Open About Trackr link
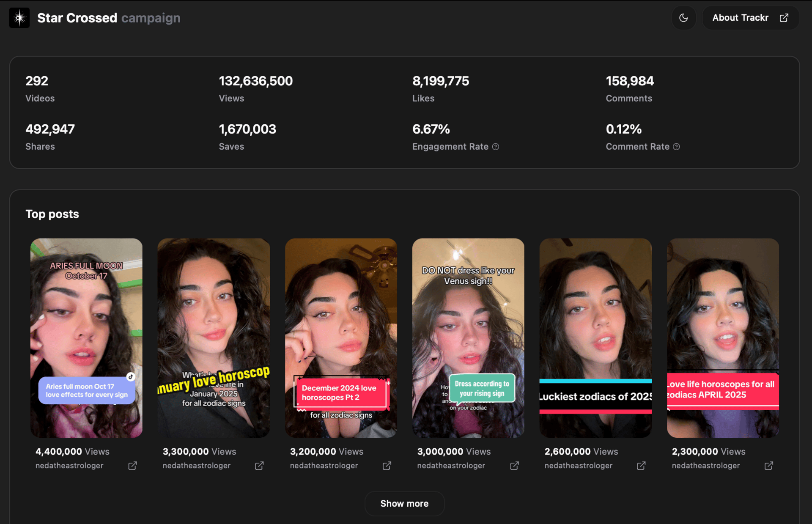The height and width of the screenshot is (524, 812). coord(750,18)
